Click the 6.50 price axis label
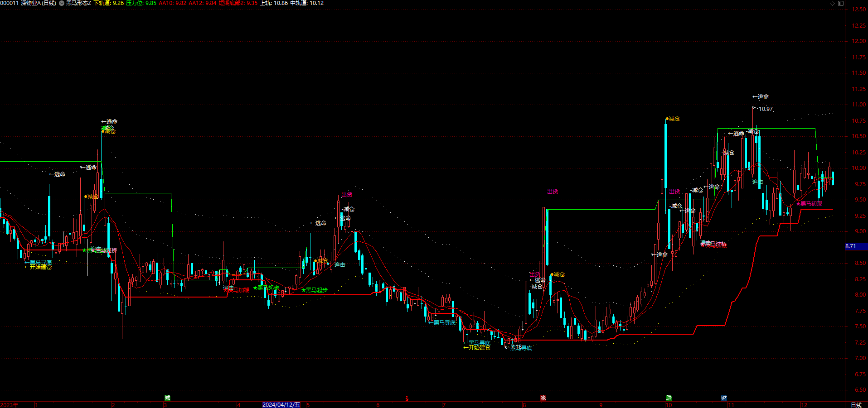The height and width of the screenshot is (408, 868). click(x=860, y=390)
